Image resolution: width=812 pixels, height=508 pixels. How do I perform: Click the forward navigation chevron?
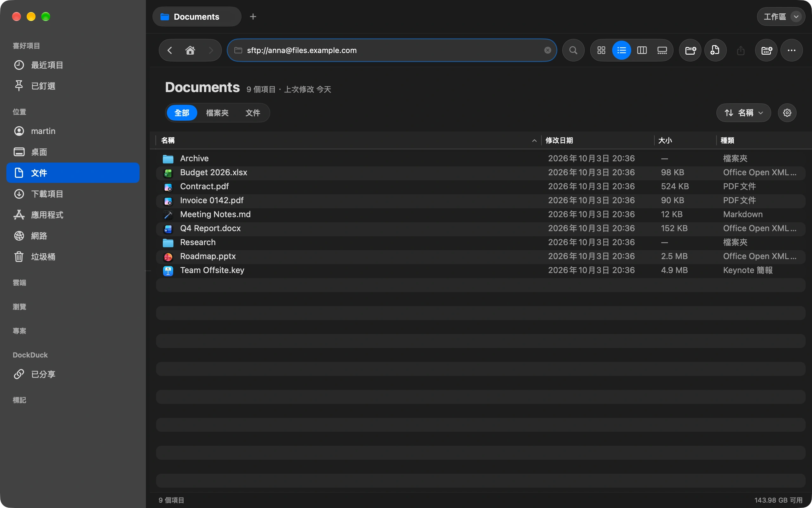(211, 50)
